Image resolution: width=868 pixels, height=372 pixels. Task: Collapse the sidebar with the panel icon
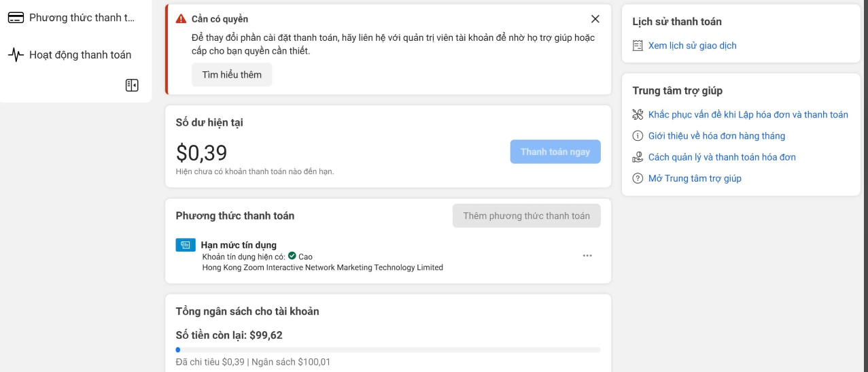click(x=132, y=85)
